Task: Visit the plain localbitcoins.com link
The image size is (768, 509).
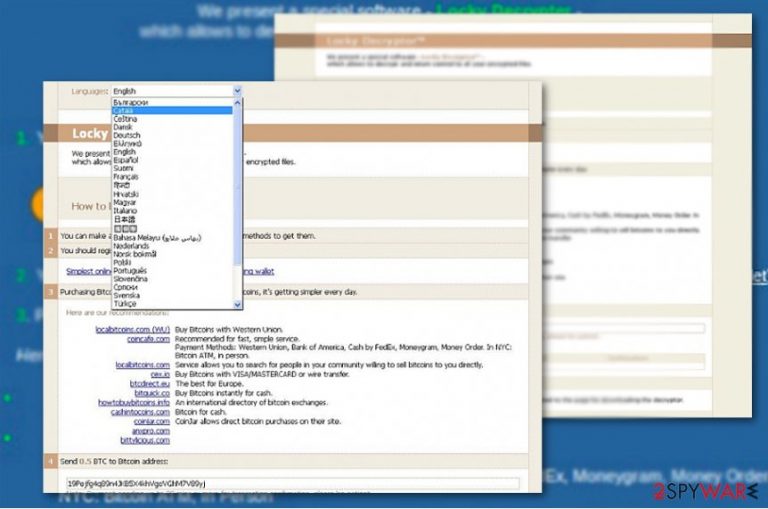Action: pyautogui.click(x=143, y=365)
